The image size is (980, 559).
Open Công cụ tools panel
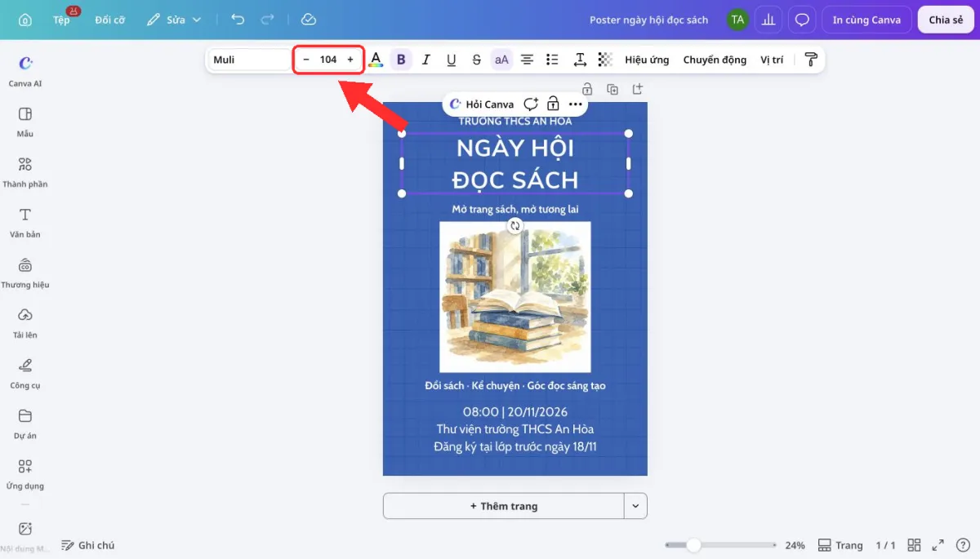pyautogui.click(x=25, y=374)
